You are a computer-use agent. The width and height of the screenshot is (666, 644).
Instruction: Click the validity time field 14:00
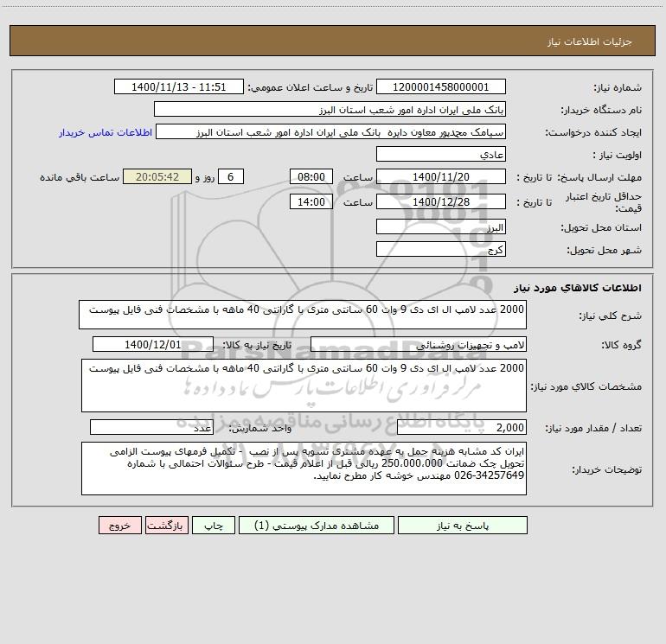click(311, 201)
